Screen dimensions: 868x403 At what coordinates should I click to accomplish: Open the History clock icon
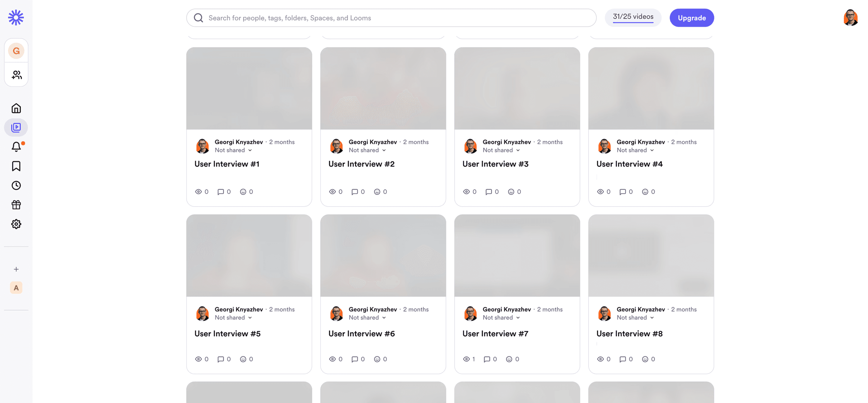point(16,186)
